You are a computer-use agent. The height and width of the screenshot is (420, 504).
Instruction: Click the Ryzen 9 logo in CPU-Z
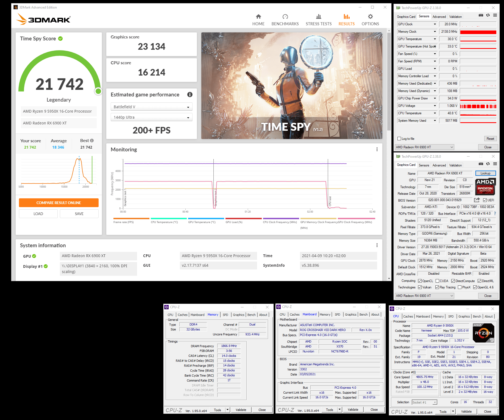tap(483, 333)
